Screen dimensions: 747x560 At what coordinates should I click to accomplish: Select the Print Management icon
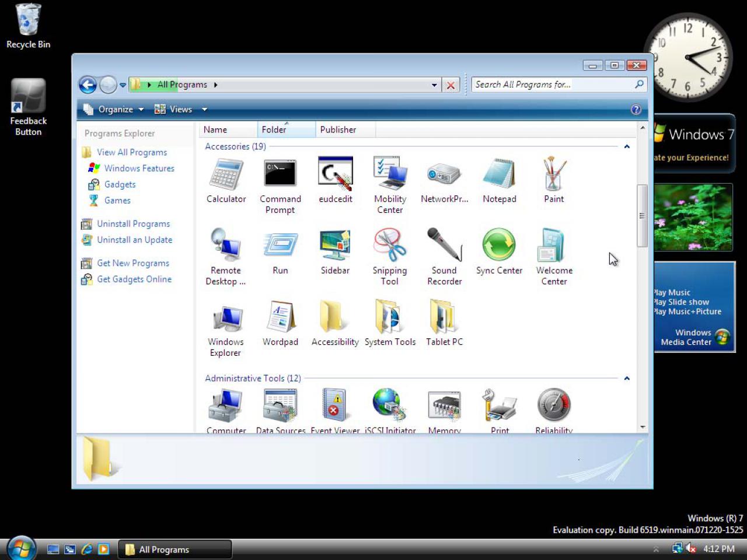pos(499,405)
